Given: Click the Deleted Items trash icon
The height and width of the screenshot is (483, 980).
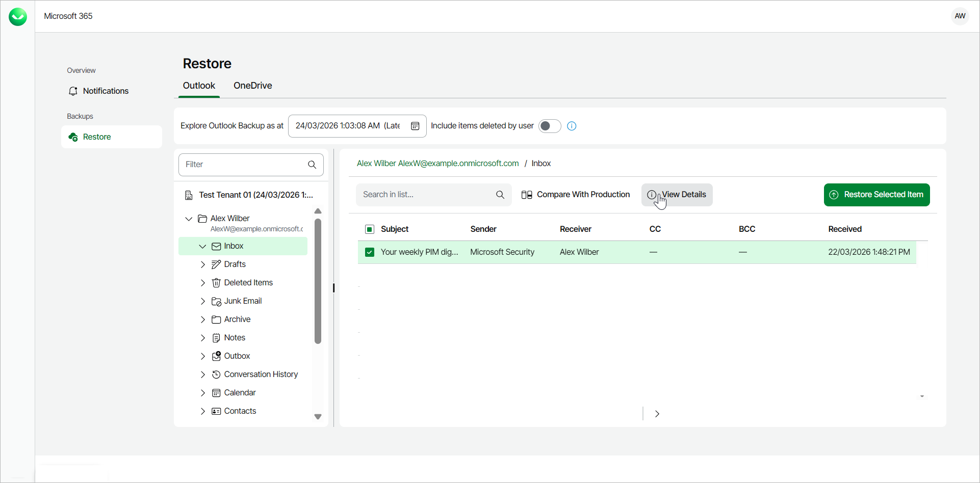Looking at the screenshot, I should [x=216, y=283].
